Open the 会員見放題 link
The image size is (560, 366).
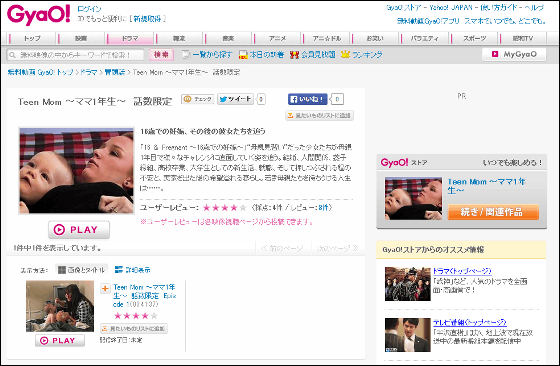pos(318,55)
